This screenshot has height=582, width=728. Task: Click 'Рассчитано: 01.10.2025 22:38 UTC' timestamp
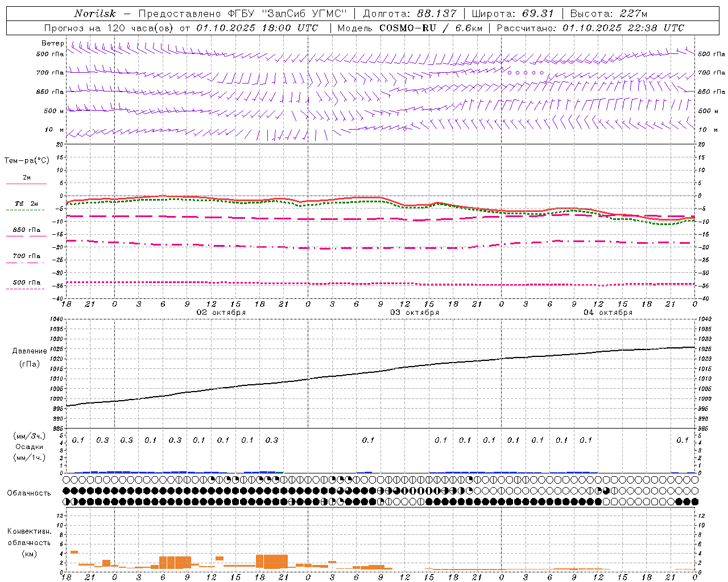(x=590, y=28)
